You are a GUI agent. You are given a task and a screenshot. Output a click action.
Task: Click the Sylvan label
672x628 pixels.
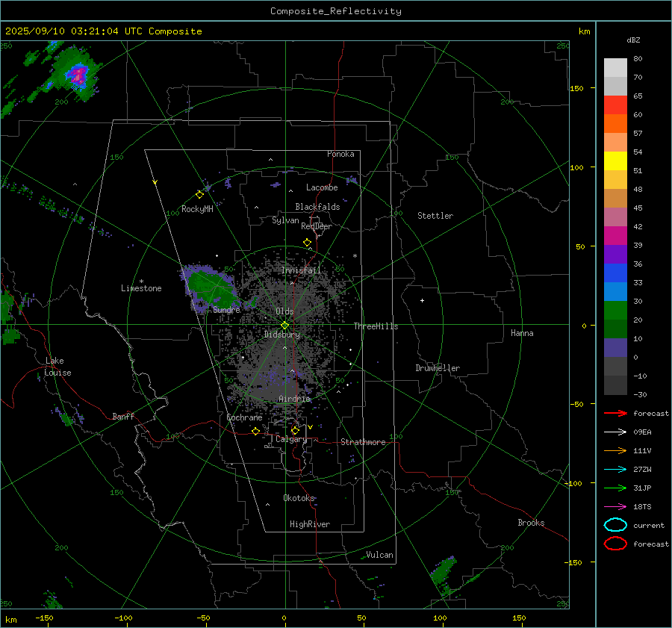[285, 220]
